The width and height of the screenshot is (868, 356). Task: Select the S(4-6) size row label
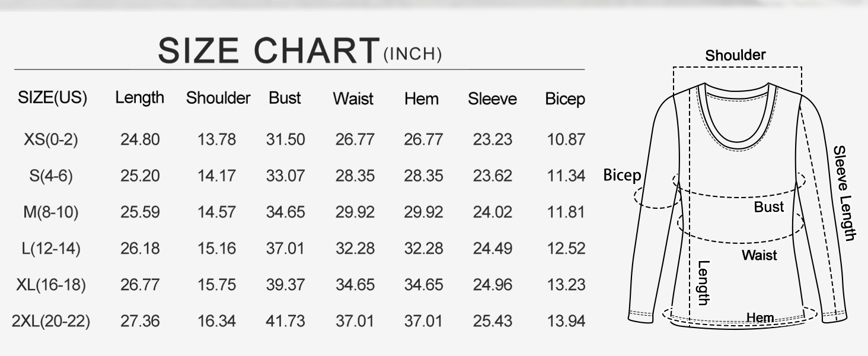pos(51,176)
